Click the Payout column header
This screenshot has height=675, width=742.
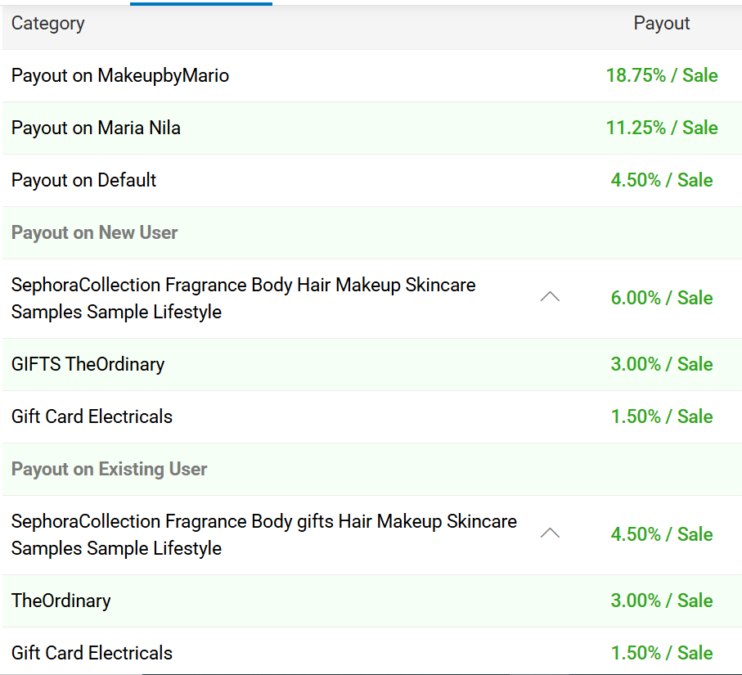661,23
